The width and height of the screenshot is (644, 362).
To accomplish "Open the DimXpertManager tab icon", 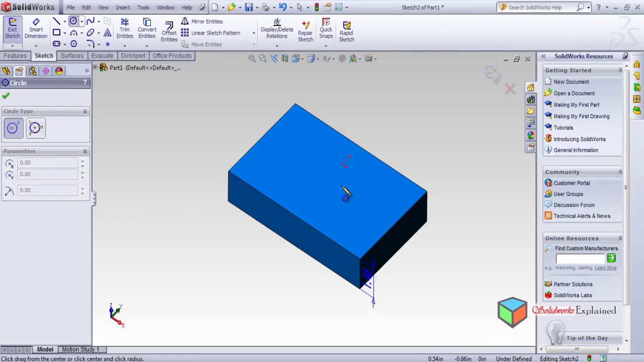I will tap(45, 71).
